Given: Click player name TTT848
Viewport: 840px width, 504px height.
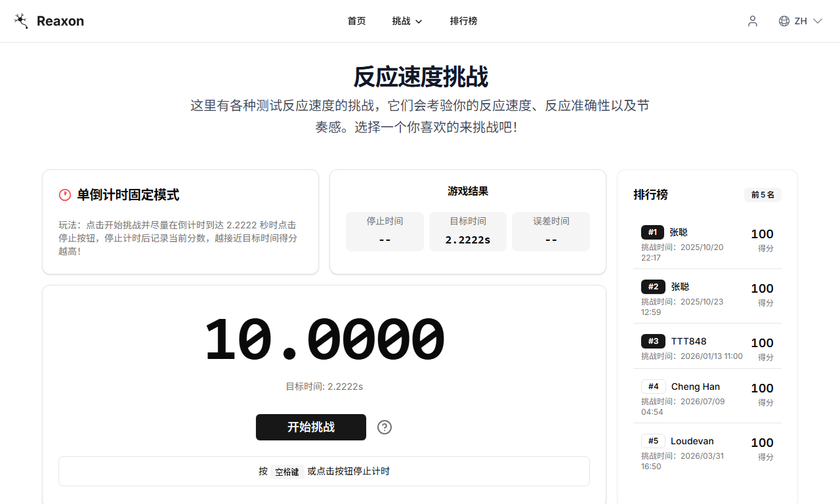Looking at the screenshot, I should (688, 341).
